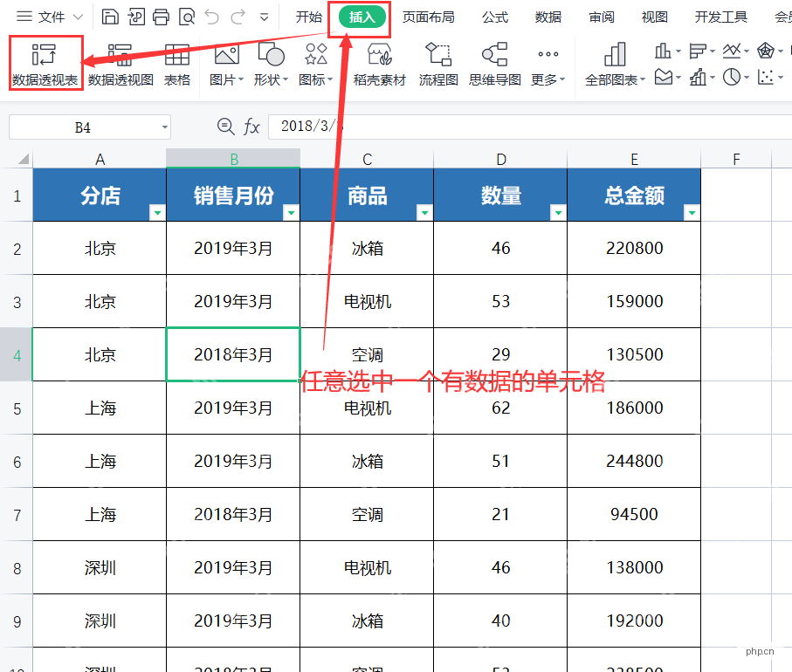Click the fx insert function button
Screen dimensions: 792x672
coord(251,127)
